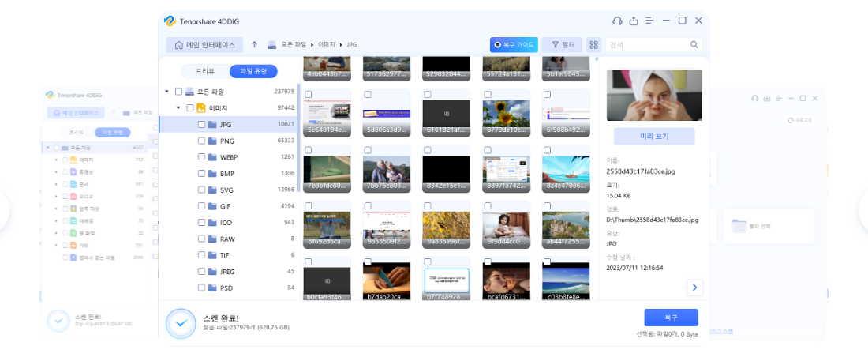Click the Tenorshare 4DDiG logo in front window

(x=170, y=21)
